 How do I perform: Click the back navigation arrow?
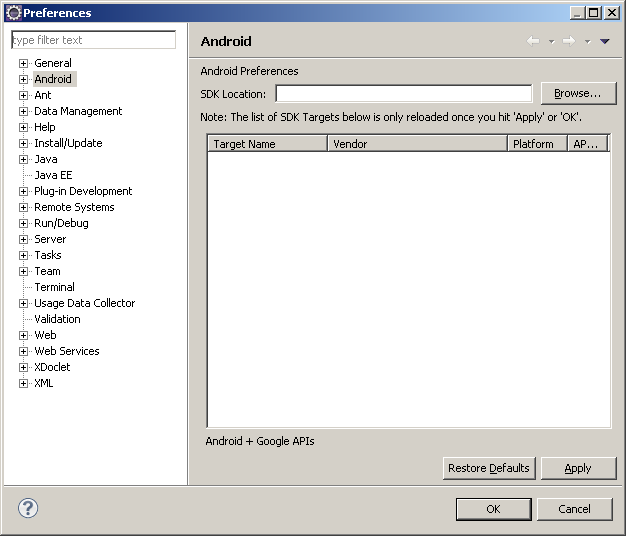533,41
